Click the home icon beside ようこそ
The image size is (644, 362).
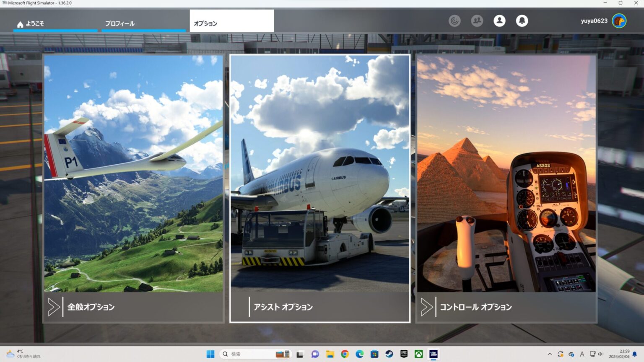(20, 24)
